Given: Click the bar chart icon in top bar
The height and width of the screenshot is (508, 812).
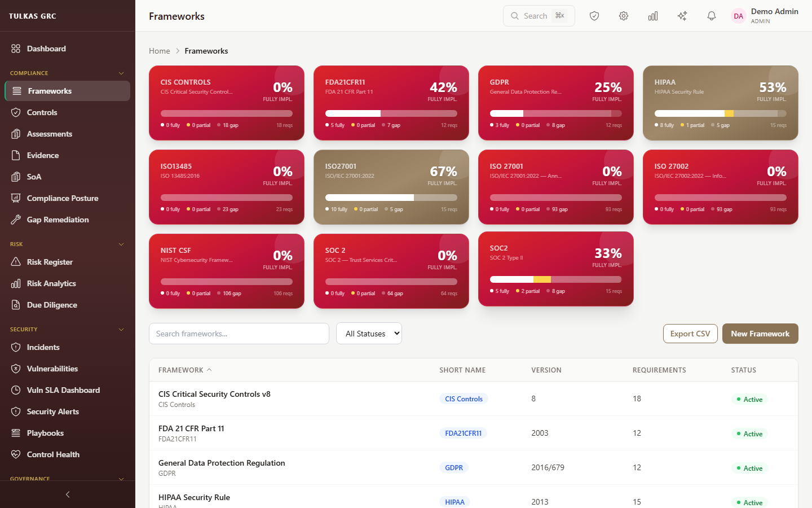Looking at the screenshot, I should coord(653,16).
